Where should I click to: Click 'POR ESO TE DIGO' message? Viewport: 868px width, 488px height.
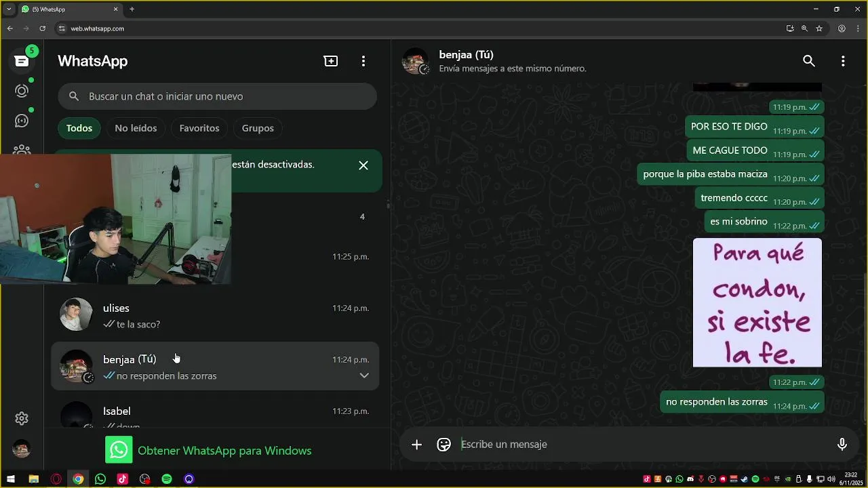pos(754,127)
